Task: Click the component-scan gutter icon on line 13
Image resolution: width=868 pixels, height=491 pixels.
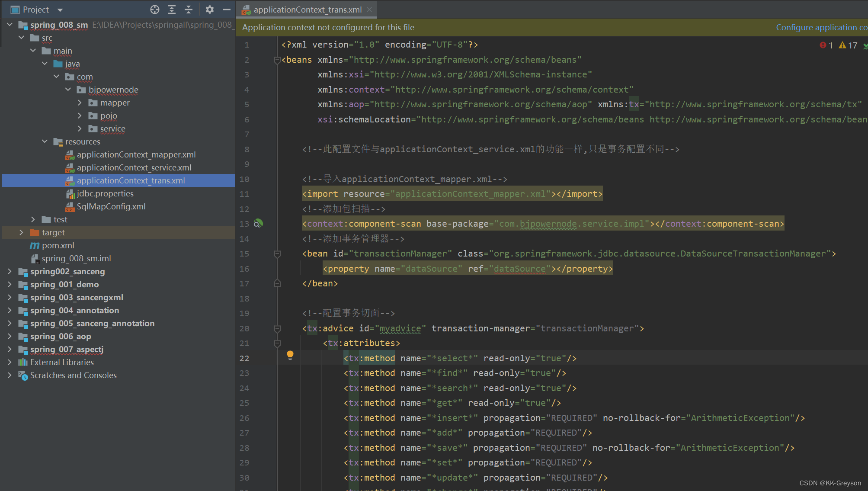Action: tap(258, 224)
